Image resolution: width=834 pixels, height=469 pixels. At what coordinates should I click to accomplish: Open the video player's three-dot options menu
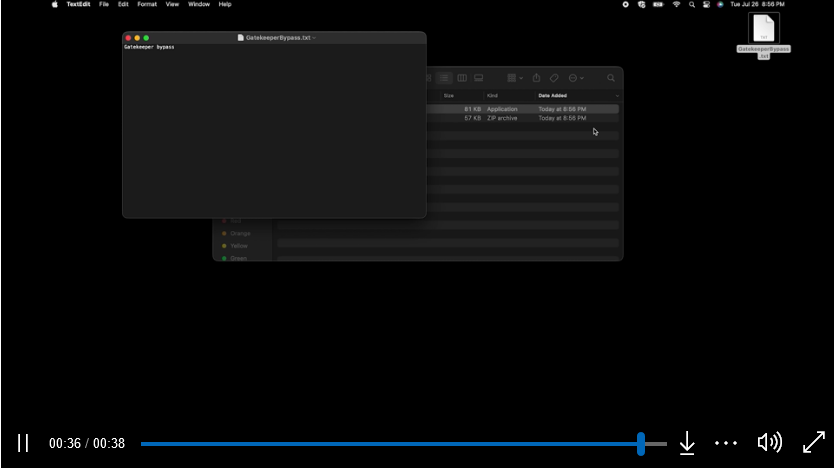coord(725,443)
